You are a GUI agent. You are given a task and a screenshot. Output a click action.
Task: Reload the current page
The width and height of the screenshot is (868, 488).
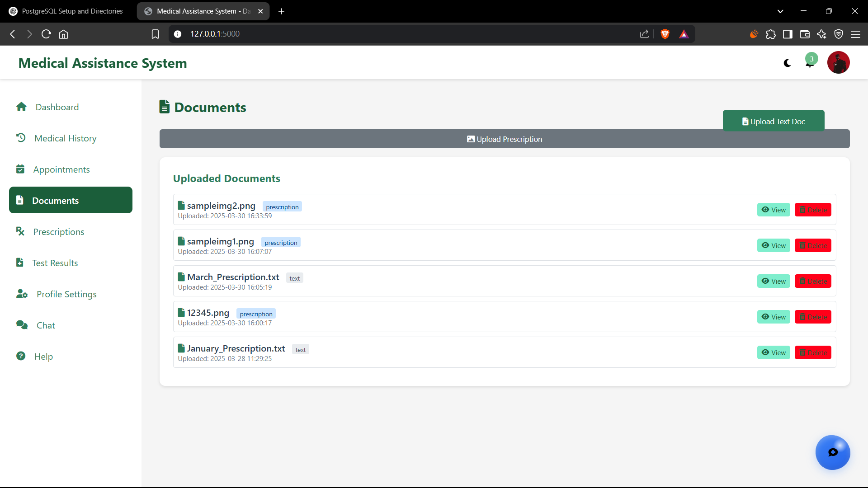point(46,34)
